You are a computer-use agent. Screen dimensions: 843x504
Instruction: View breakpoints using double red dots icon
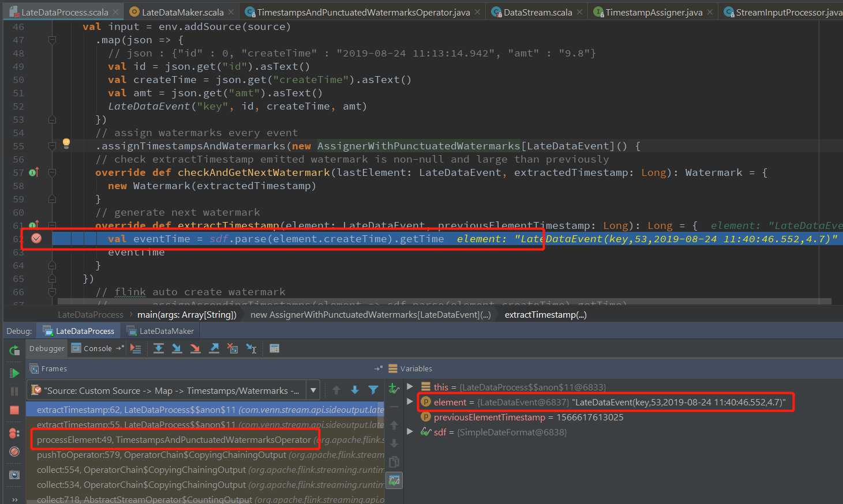(14, 433)
